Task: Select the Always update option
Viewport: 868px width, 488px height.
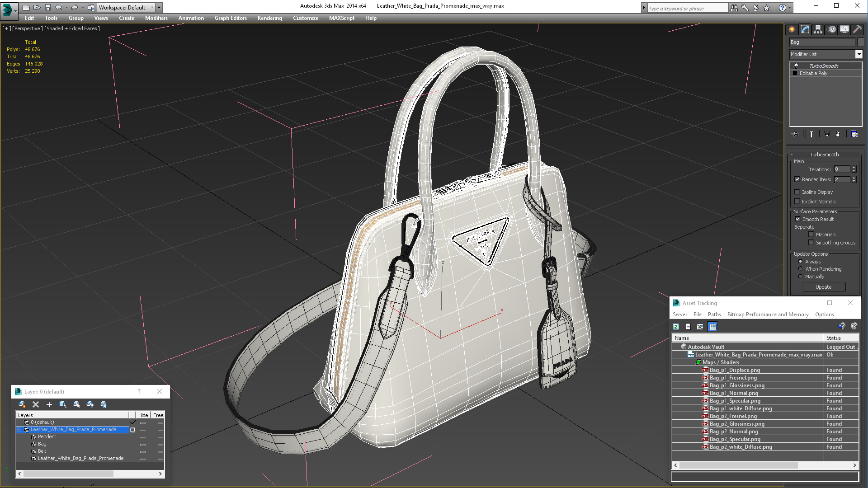Action: coord(800,262)
